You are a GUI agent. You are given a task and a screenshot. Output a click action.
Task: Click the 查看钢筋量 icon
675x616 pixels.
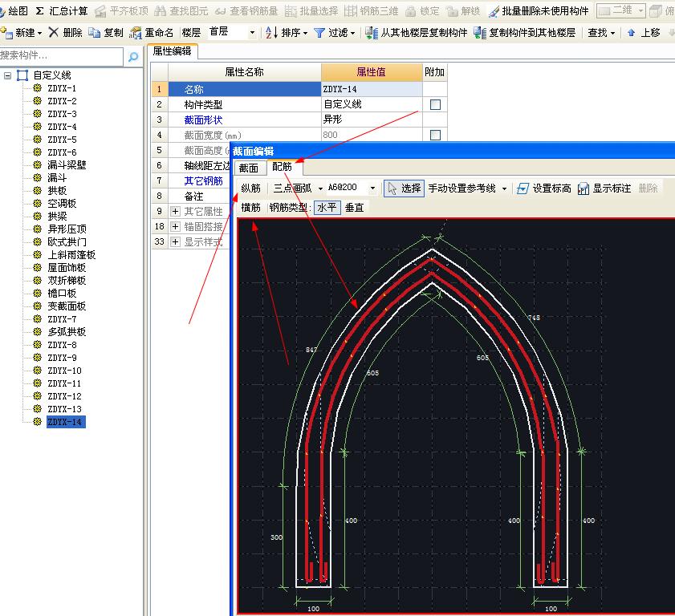point(221,11)
